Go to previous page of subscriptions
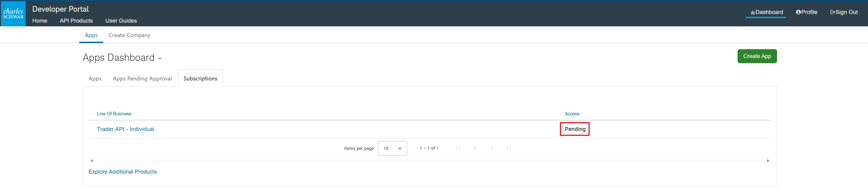The width and height of the screenshot is (868, 189). click(x=475, y=148)
